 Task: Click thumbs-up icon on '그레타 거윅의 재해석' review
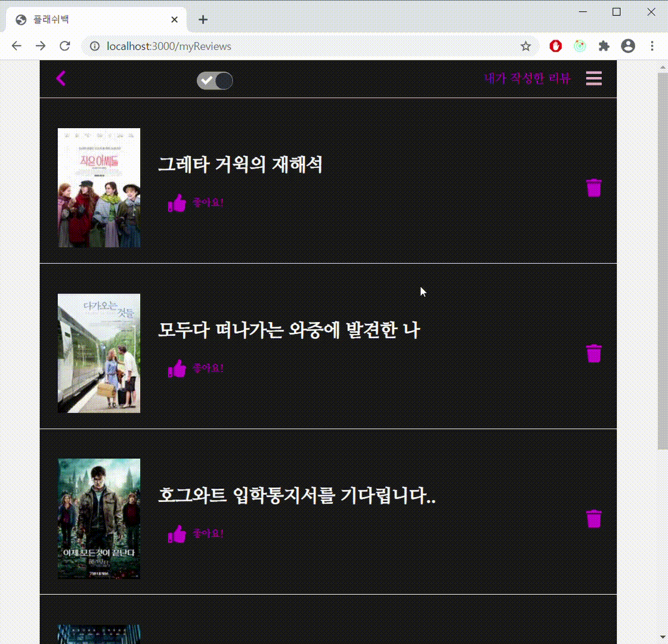tap(177, 203)
